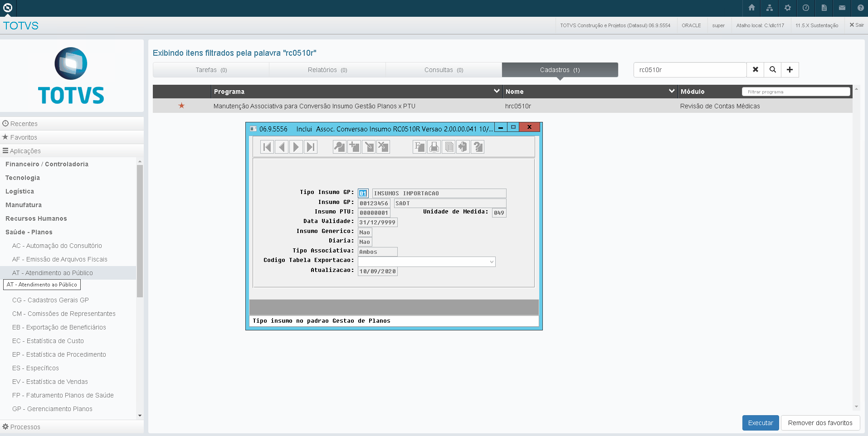Click the Data Validade field
868x436 pixels.
[x=377, y=222]
